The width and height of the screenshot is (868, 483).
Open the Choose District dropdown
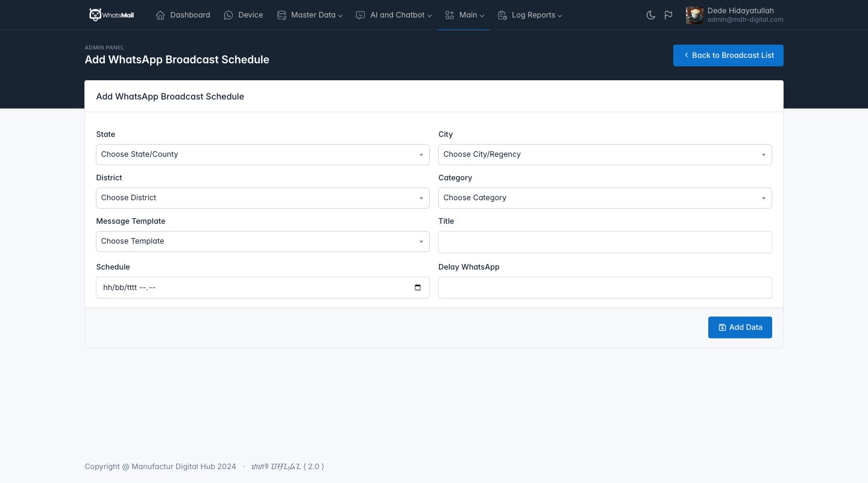[262, 198]
